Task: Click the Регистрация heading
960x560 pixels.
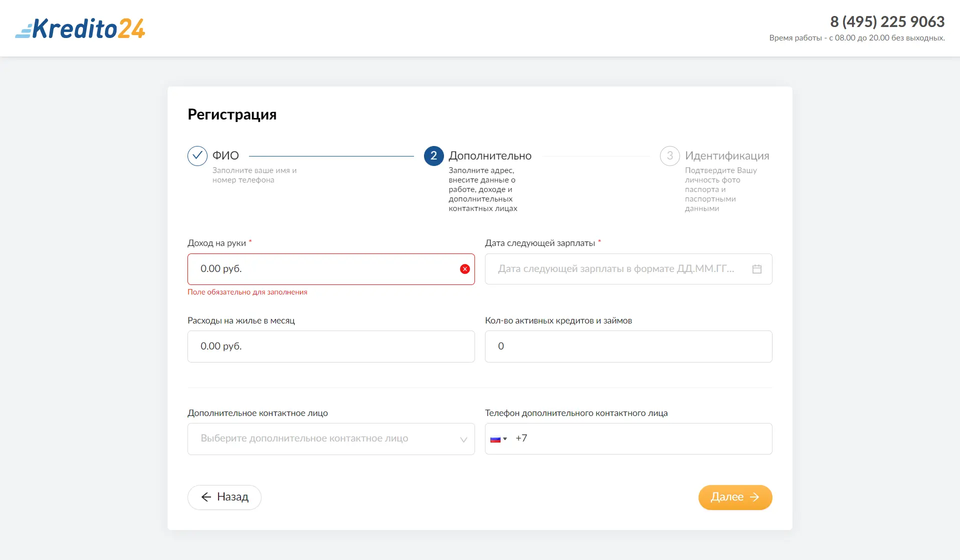Action: (232, 114)
